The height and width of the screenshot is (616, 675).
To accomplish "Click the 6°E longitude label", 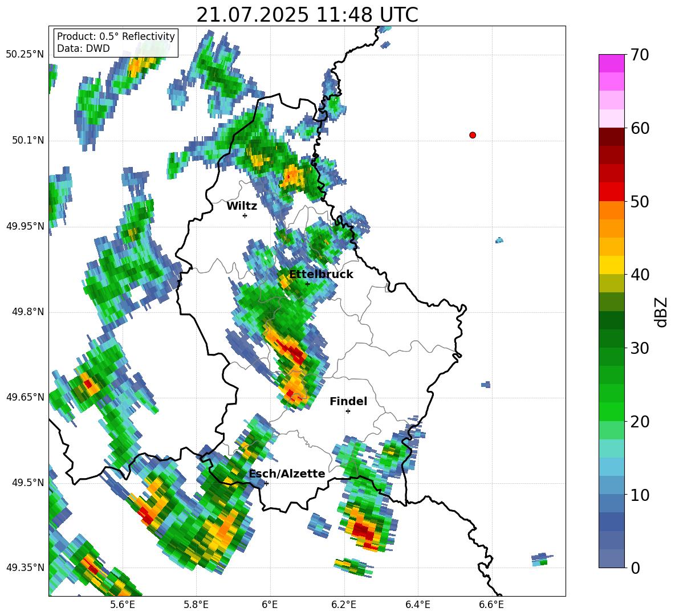I will click(x=270, y=605).
